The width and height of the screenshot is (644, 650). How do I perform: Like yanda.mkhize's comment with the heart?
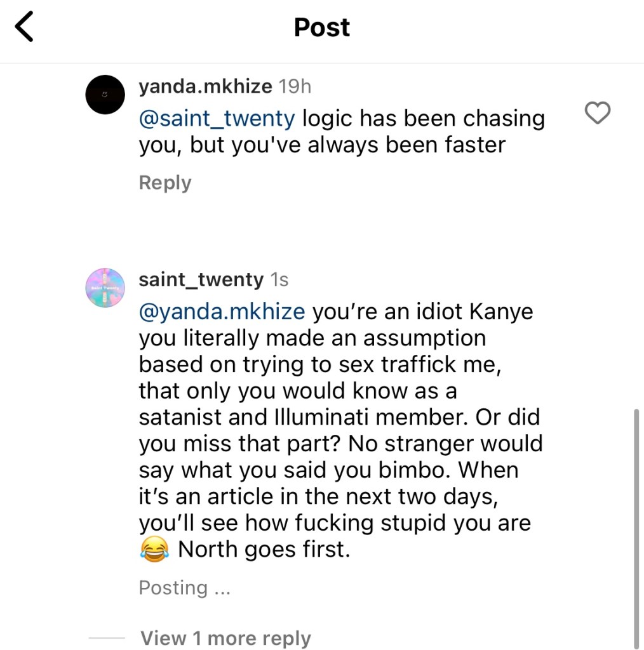coord(597,114)
